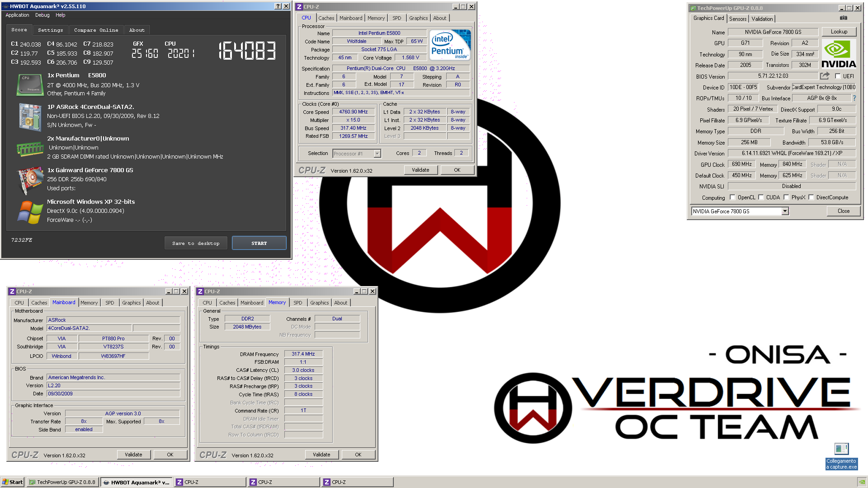Click the Core Voltage value 1.568 V
The width and height of the screenshot is (868, 488).
coord(410,57)
